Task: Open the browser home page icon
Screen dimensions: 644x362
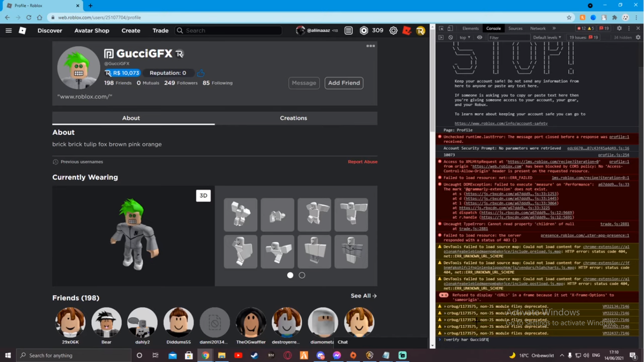Action: pyautogui.click(x=40, y=17)
